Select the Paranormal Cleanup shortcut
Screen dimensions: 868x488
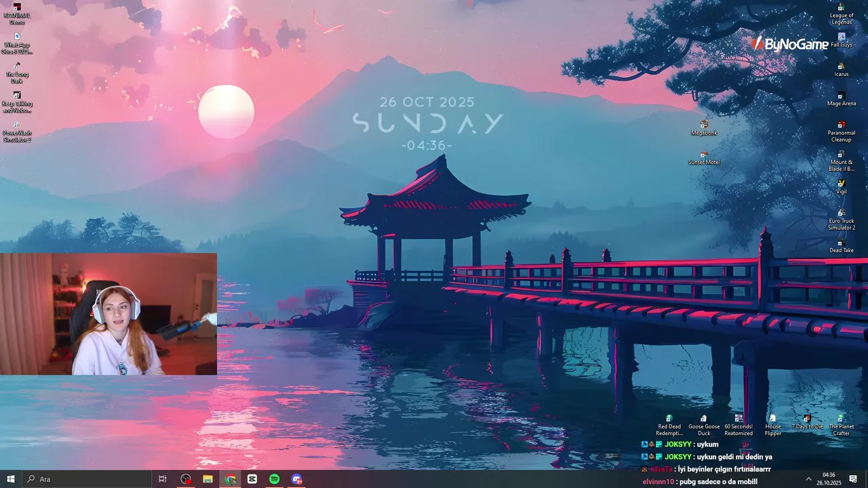842,131
